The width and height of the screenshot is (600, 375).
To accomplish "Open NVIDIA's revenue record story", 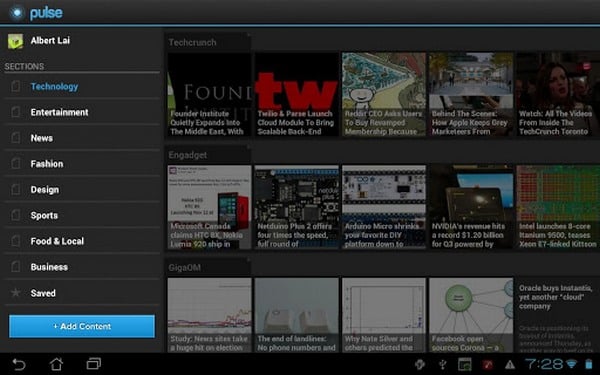I will 471,207.
